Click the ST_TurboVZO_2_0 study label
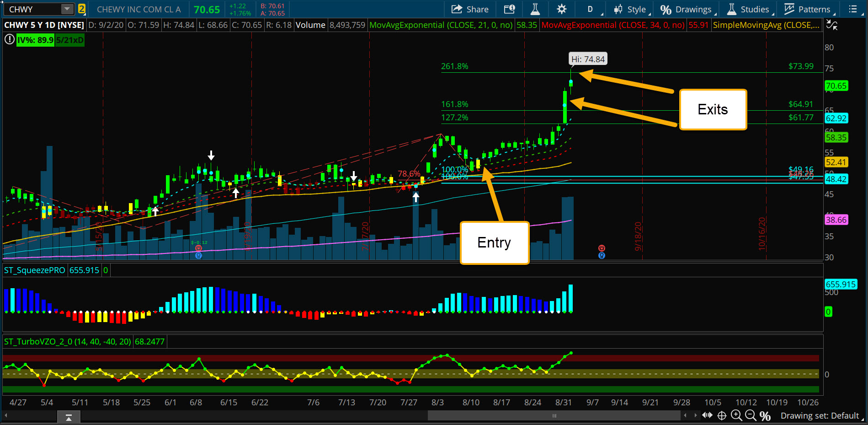The height and width of the screenshot is (425, 868). (x=68, y=342)
